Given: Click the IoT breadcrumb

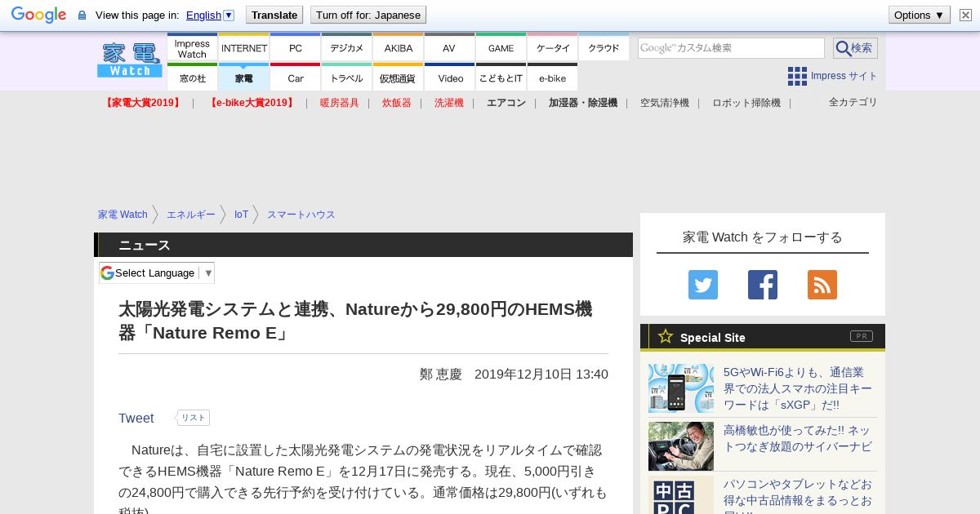Looking at the screenshot, I should click(241, 215).
